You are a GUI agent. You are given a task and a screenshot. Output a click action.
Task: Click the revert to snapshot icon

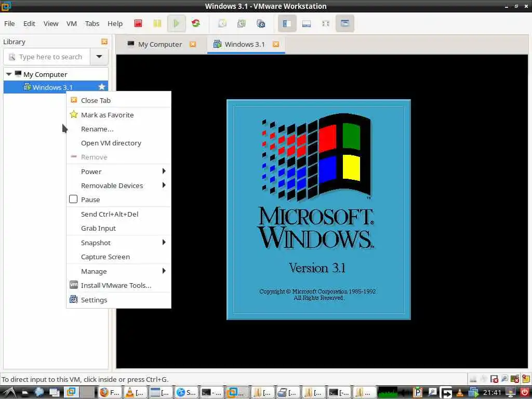point(242,23)
